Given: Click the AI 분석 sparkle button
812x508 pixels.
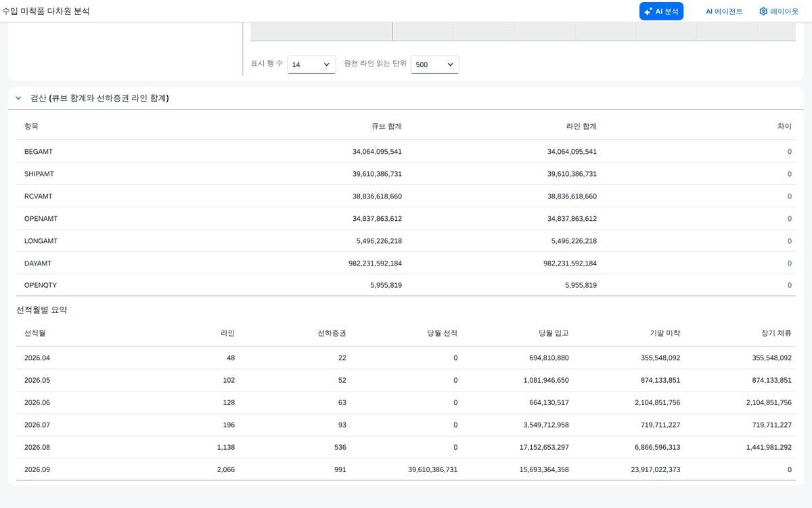Looking at the screenshot, I should pos(661,12).
